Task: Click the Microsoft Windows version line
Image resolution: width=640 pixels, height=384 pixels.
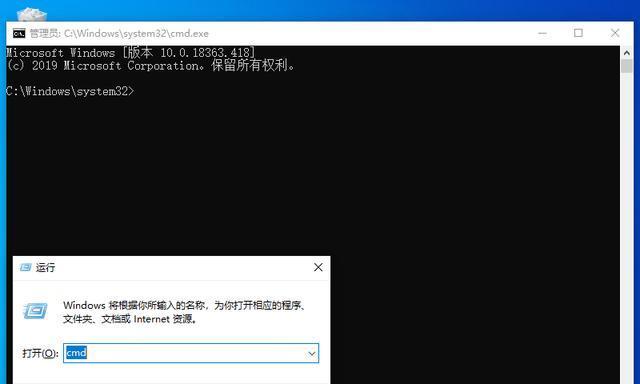Action: coord(131,53)
